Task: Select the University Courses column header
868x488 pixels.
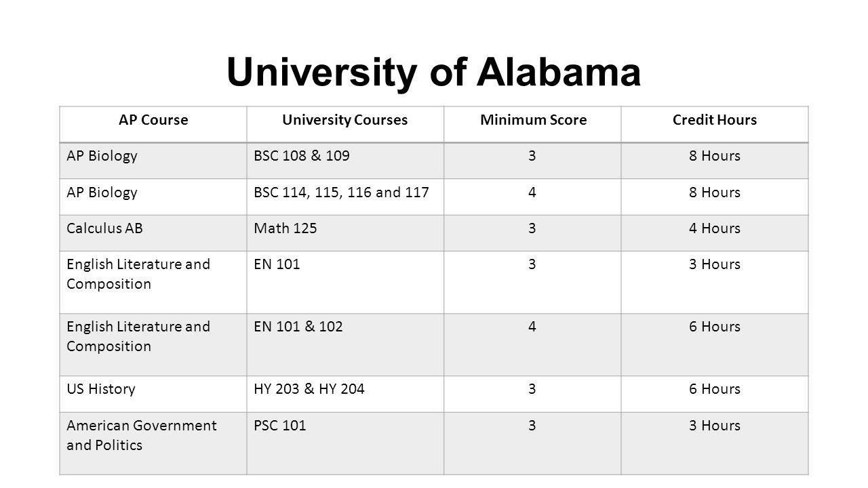Action: (344, 120)
